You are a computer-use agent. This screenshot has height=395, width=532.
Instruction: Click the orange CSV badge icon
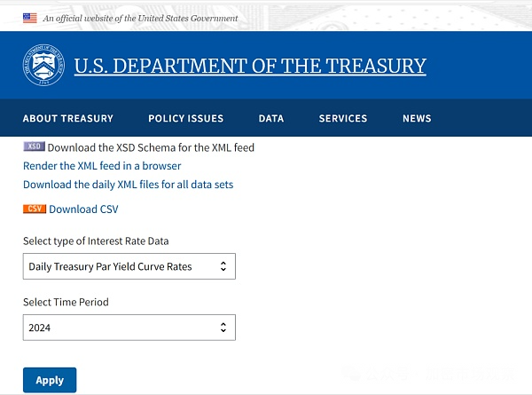(34, 209)
